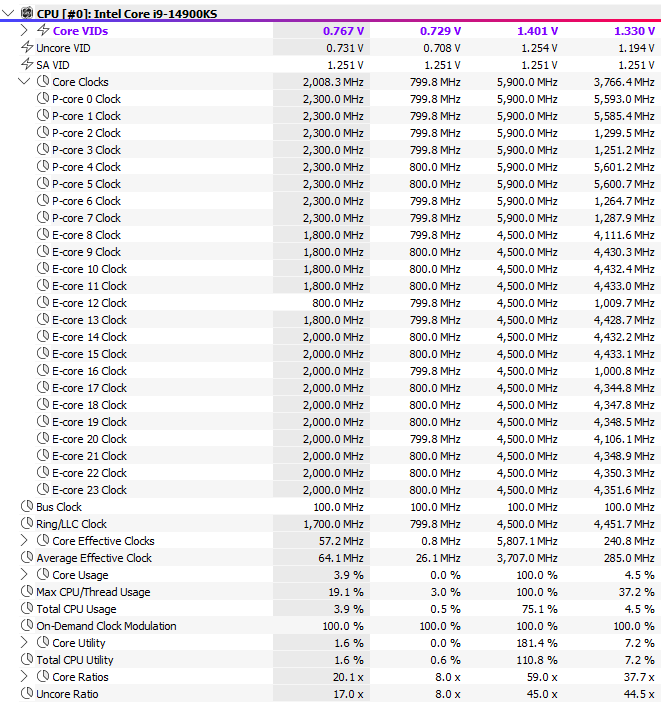Click the clock icon beside Core Usage
Viewport: 665px width, 704px height.
tap(43, 574)
